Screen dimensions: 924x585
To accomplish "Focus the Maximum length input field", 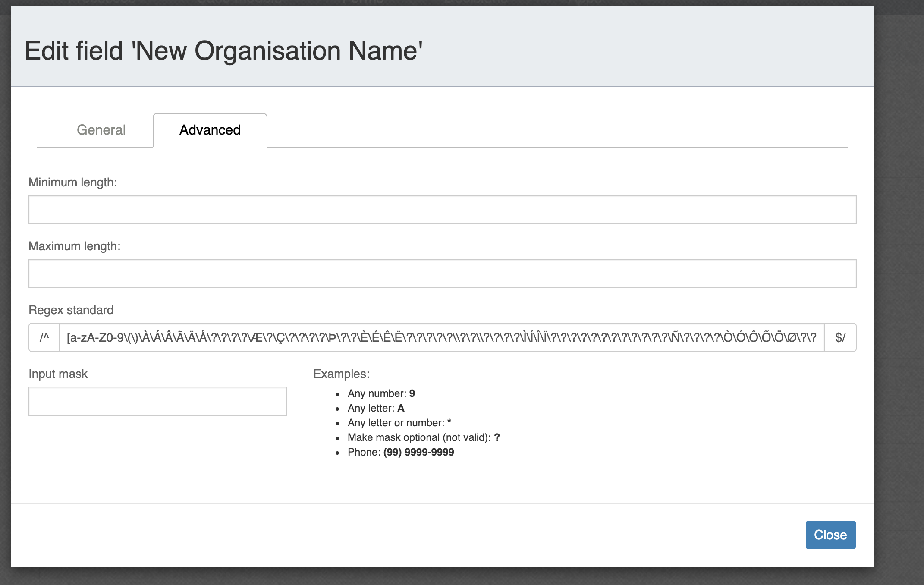I will pos(442,274).
